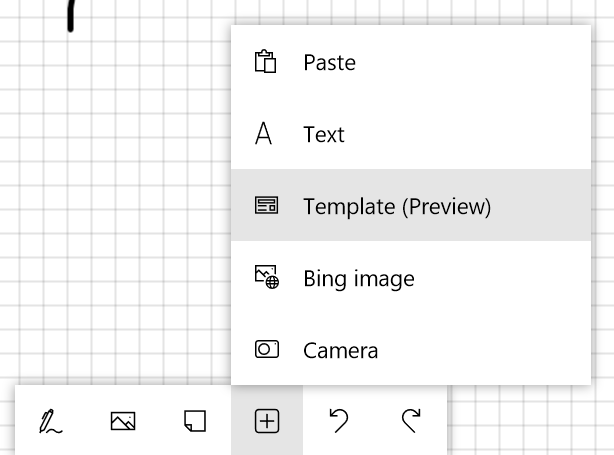Select the Text menu option

324,134
